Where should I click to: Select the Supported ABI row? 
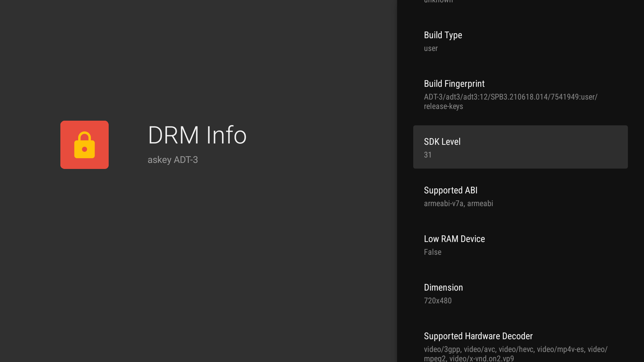tap(450, 190)
